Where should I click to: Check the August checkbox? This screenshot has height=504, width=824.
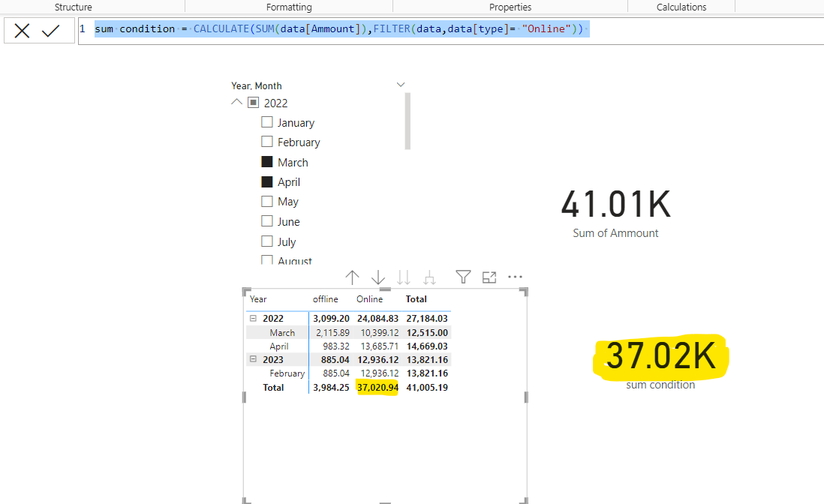click(267, 259)
